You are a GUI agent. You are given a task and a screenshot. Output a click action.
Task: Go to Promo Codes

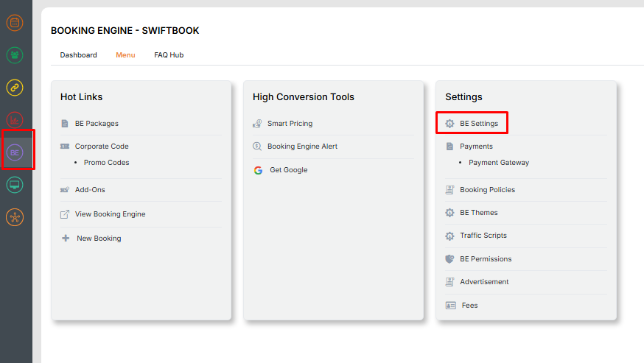[106, 163]
